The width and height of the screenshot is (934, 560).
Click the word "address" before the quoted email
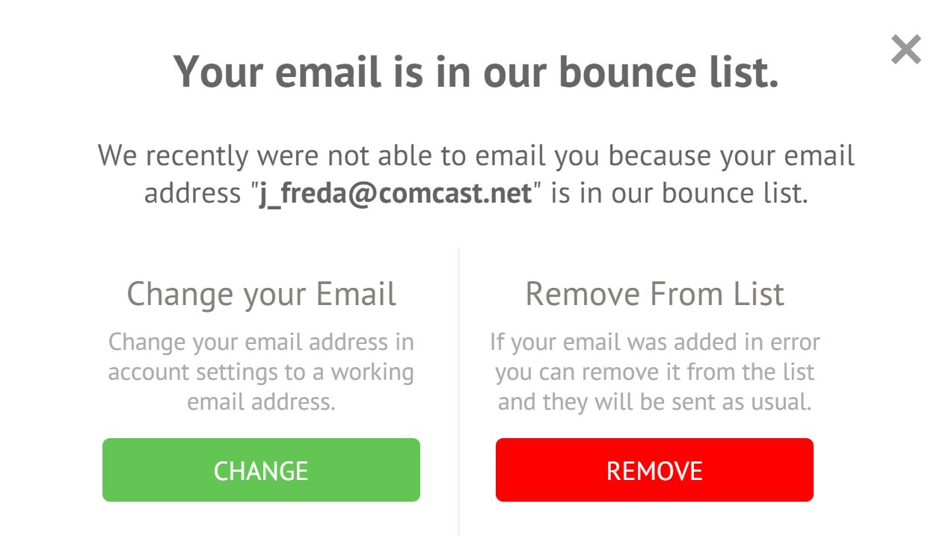tap(193, 193)
